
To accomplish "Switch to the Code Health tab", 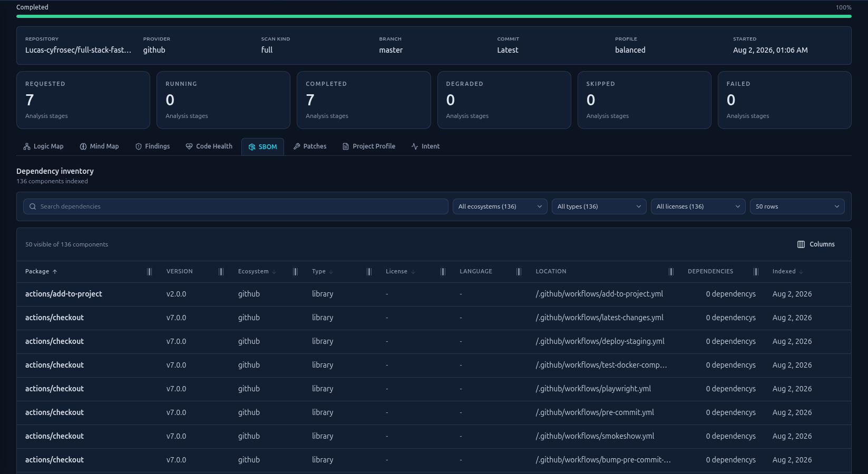I will 209,146.
